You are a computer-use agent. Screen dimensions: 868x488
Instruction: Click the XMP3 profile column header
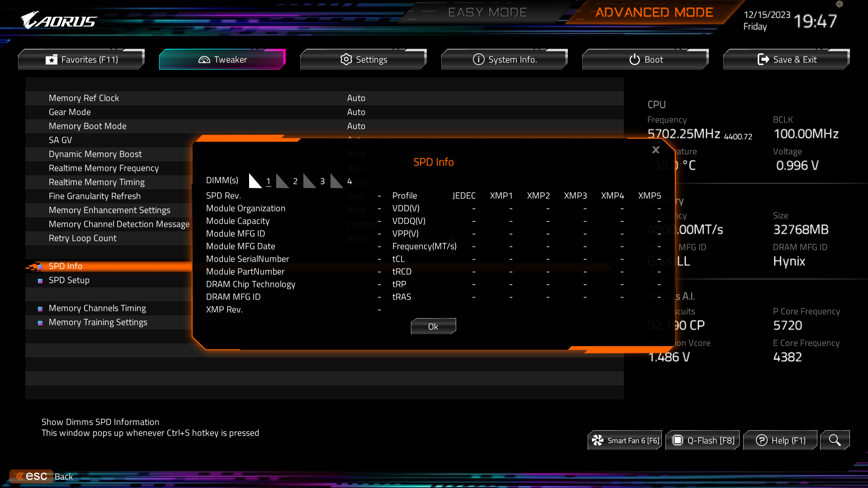click(576, 196)
